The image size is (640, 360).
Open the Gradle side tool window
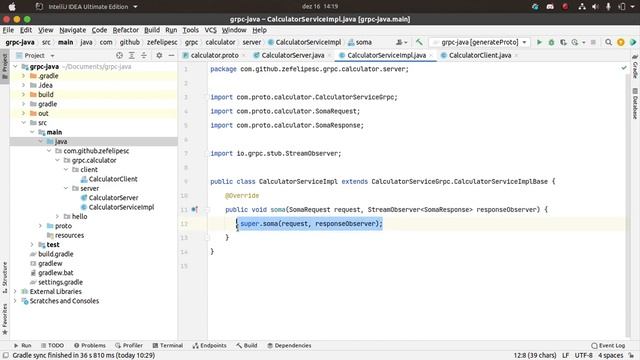635,67
